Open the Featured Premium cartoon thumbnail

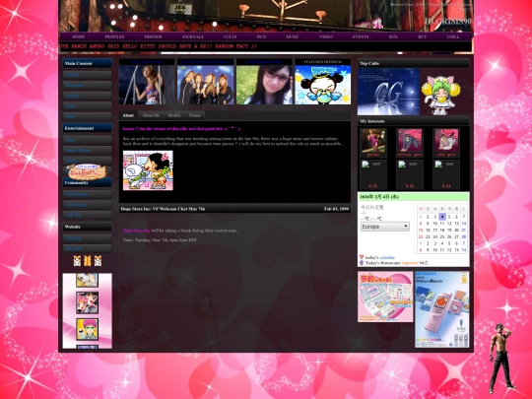323,85
